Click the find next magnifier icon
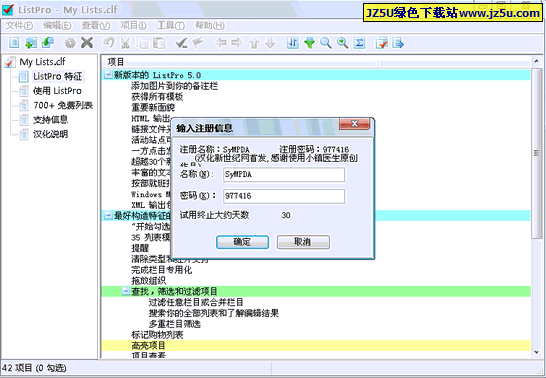Viewport: 546px width, 378px height. tap(343, 43)
